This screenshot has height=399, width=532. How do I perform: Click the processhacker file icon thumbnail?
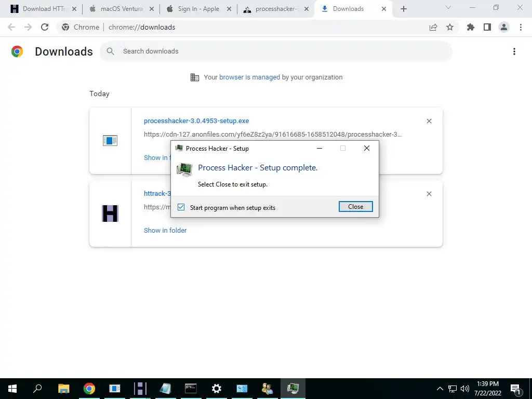coord(110,140)
